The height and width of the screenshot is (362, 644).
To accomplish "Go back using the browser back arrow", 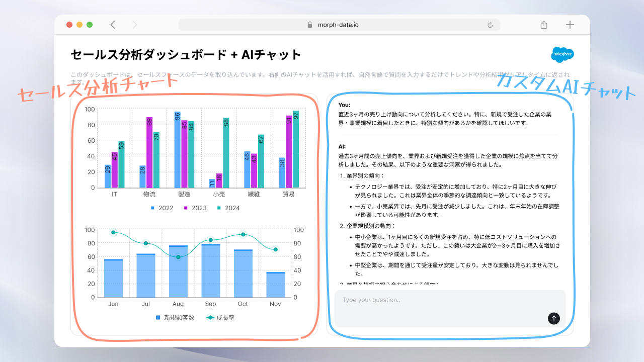I will (x=113, y=25).
